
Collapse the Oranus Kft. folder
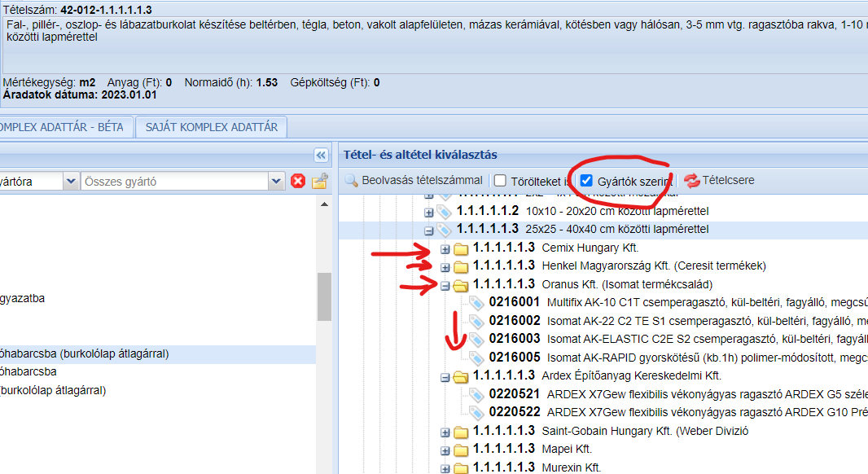point(445,286)
